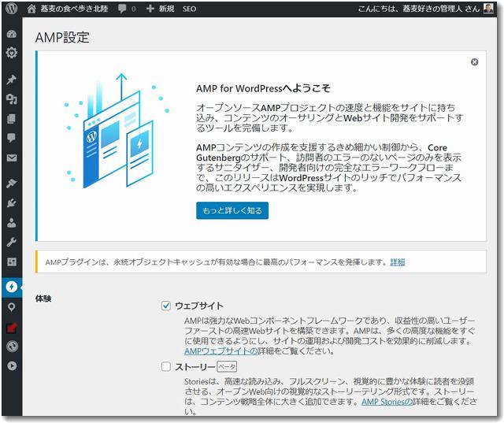Click the gear icon in the sidebar
The image size is (504, 423).
(x=12, y=53)
